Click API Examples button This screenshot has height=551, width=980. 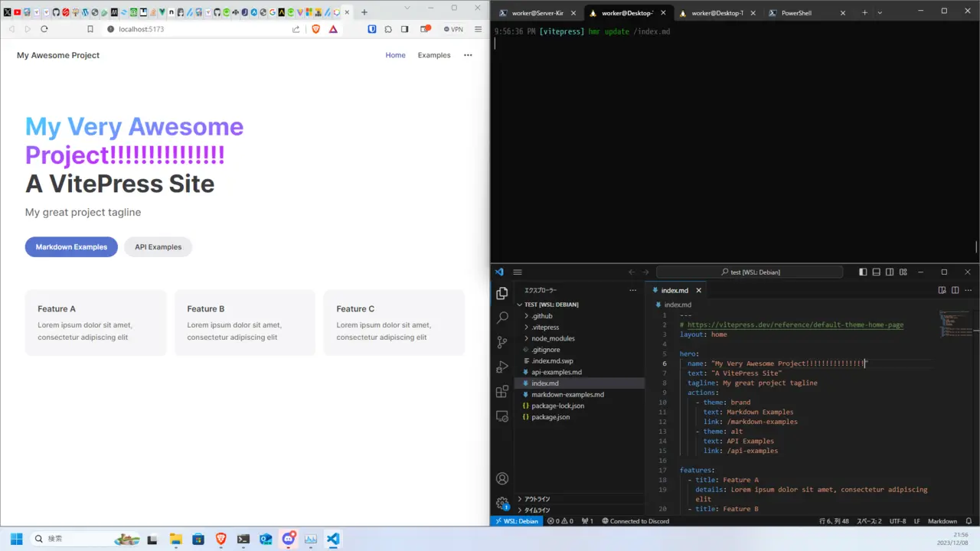point(158,247)
